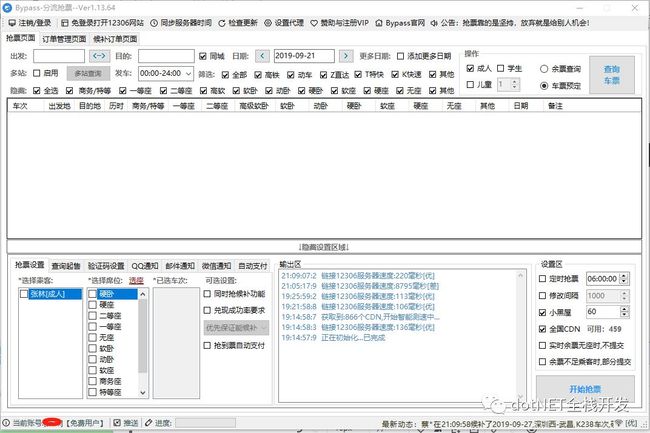Click 开始抢票 button
Image resolution: width=650 pixels, height=433 pixels.
point(585,388)
